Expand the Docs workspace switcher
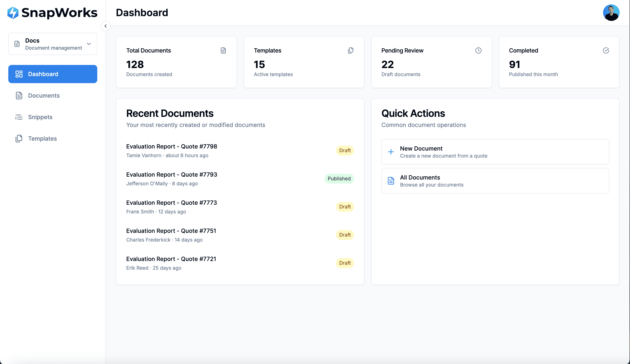 click(89, 44)
